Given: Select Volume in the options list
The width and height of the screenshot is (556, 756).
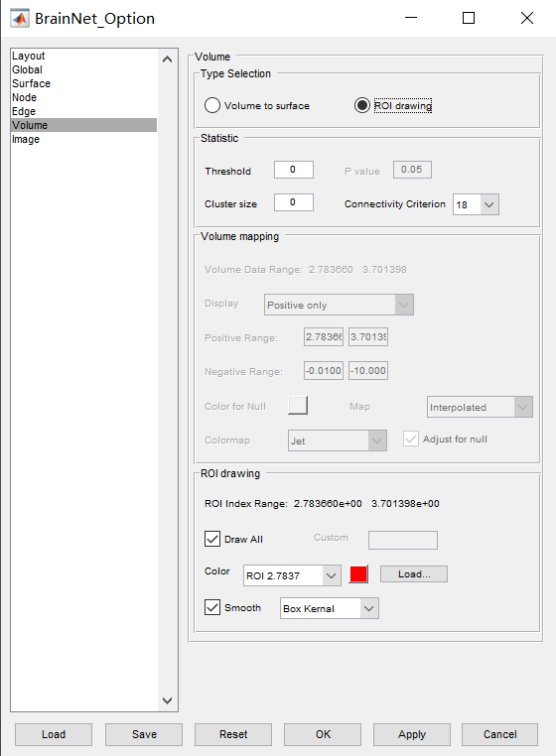Looking at the screenshot, I should pos(83,125).
